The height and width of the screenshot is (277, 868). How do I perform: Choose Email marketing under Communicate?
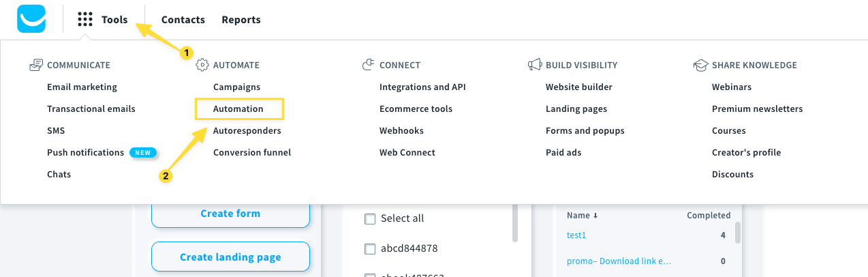tap(82, 87)
